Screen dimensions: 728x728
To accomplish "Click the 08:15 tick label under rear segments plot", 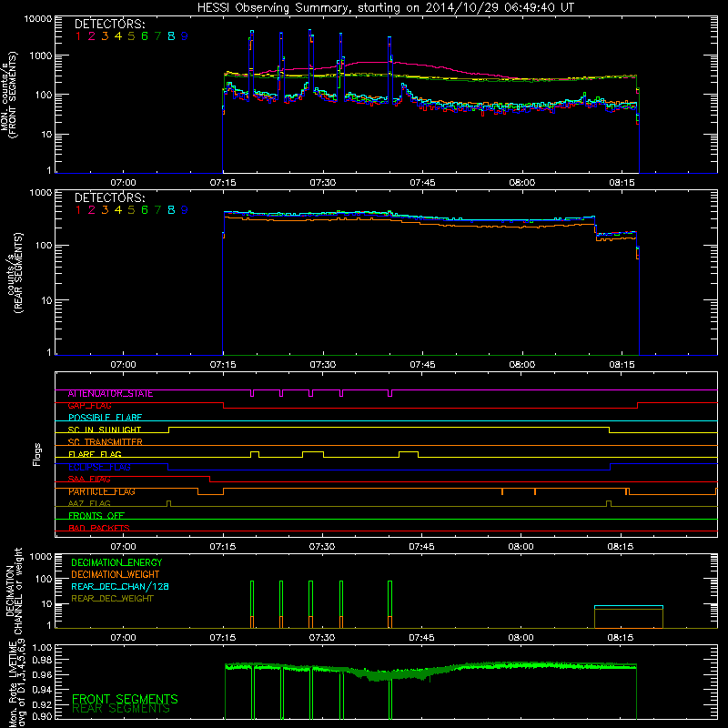I will 622,365.
